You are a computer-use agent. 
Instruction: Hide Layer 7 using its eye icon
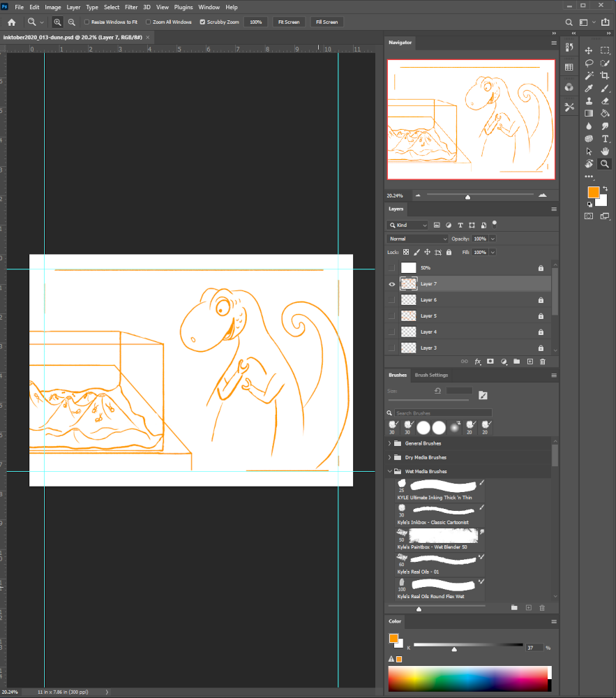click(x=391, y=284)
